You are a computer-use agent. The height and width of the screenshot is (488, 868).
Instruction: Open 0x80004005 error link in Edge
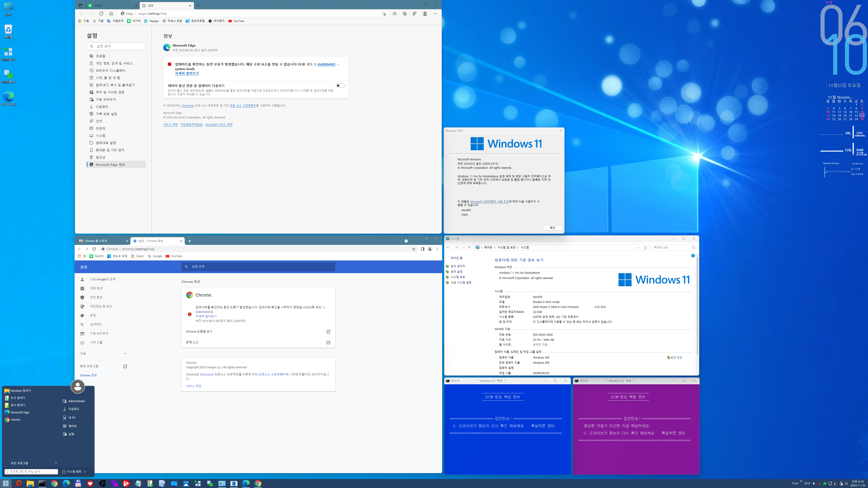tap(326, 64)
